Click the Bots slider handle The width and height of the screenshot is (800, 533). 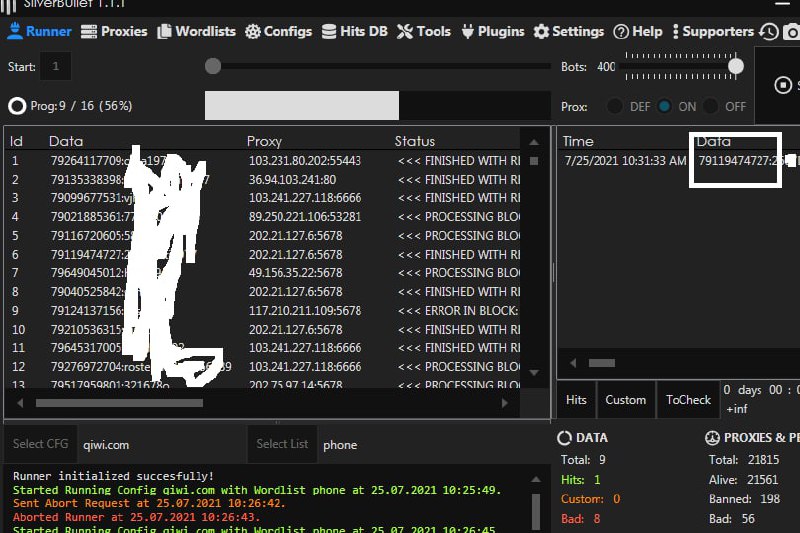[x=736, y=66]
